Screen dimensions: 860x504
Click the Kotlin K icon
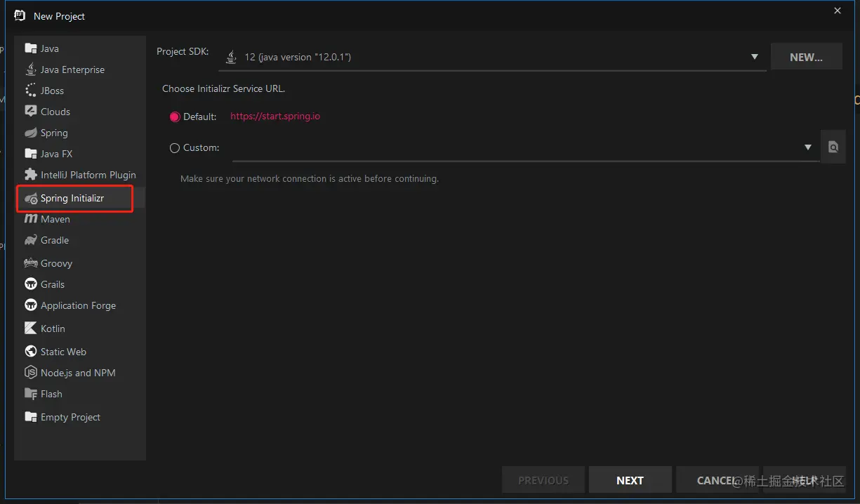[30, 329]
